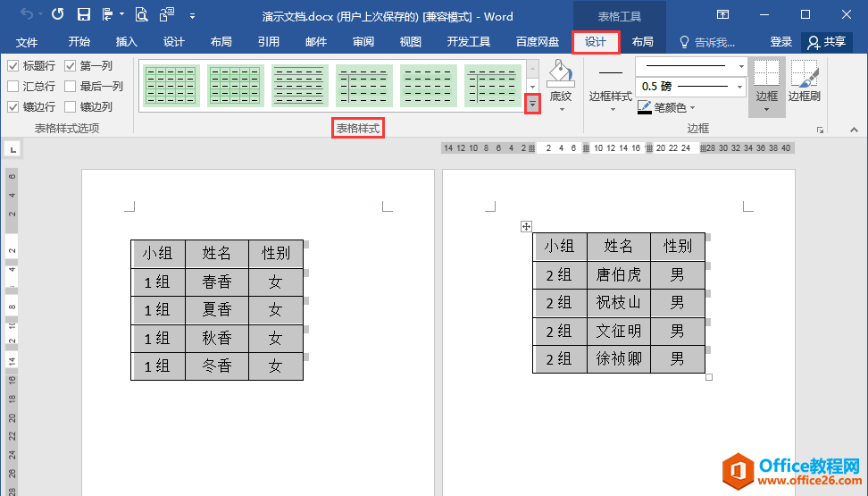Enable the 最后一列 (Last Column) checkbox

click(70, 87)
